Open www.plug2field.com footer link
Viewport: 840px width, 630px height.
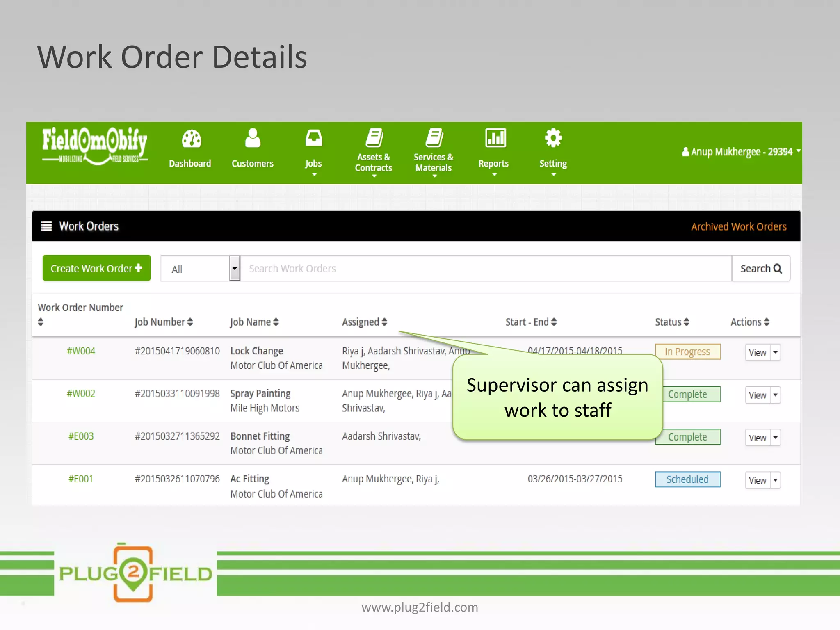(x=420, y=607)
